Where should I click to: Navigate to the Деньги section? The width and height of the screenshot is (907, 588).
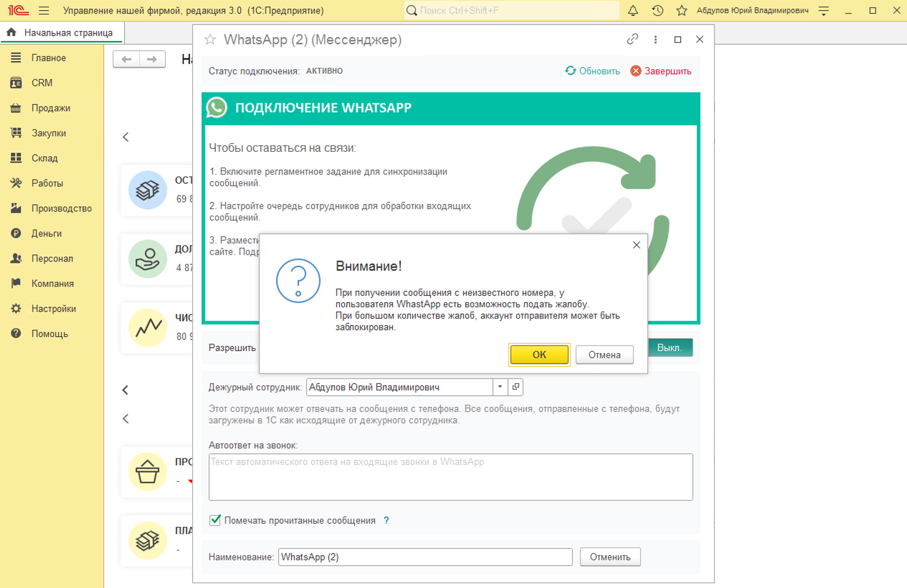[x=47, y=233]
